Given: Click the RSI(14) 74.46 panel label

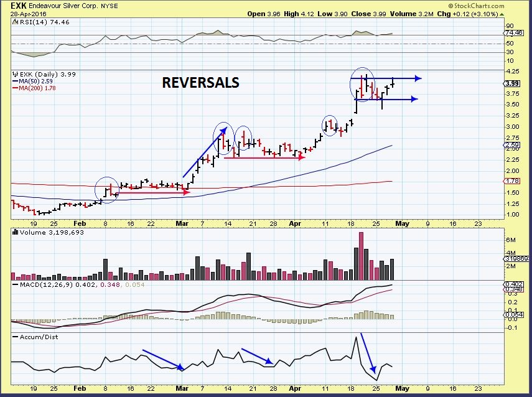Looking at the screenshot, I should tap(44, 22).
